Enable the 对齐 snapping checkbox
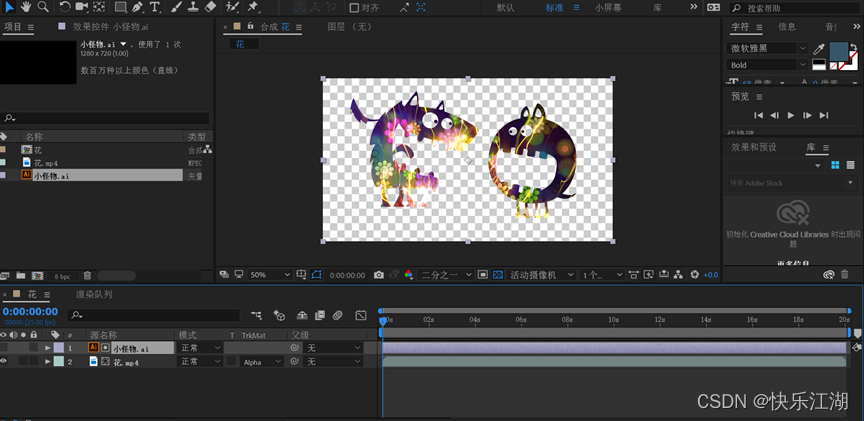The image size is (864, 421). click(354, 8)
